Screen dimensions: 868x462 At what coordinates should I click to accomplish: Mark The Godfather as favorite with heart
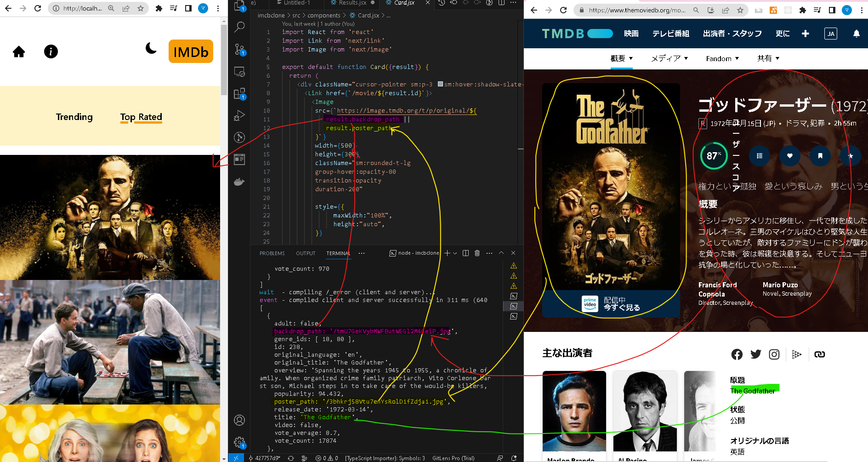[790, 156]
